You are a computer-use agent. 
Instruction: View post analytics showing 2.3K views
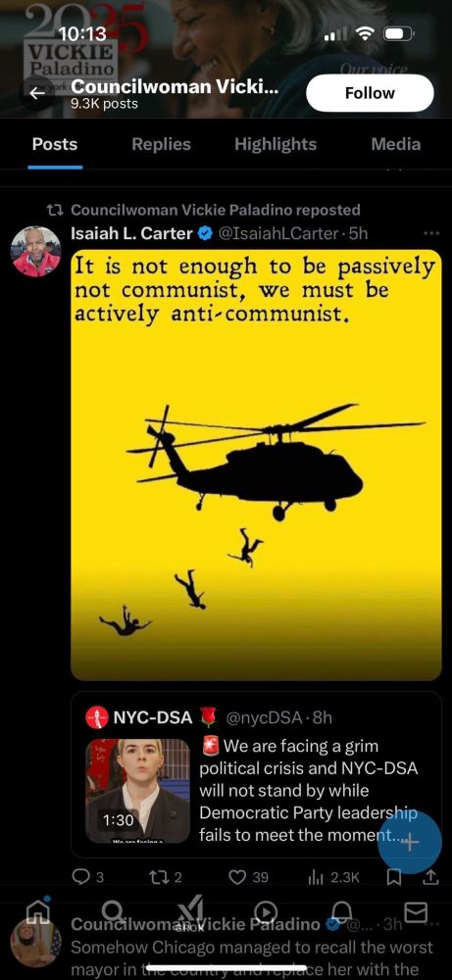(333, 877)
